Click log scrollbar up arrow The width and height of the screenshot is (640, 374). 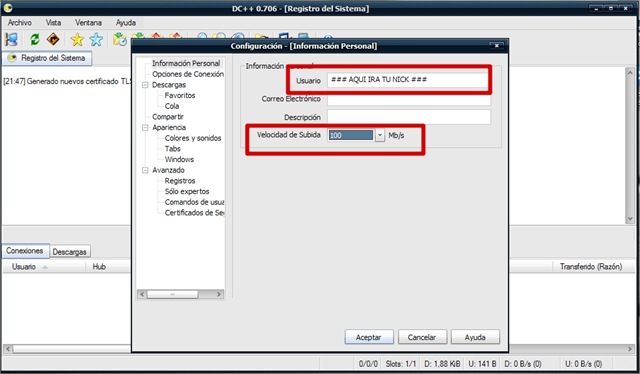pyautogui.click(x=630, y=73)
